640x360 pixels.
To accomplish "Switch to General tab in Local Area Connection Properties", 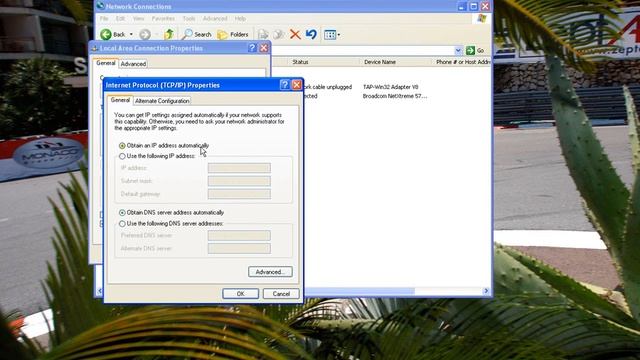I will (106, 63).
